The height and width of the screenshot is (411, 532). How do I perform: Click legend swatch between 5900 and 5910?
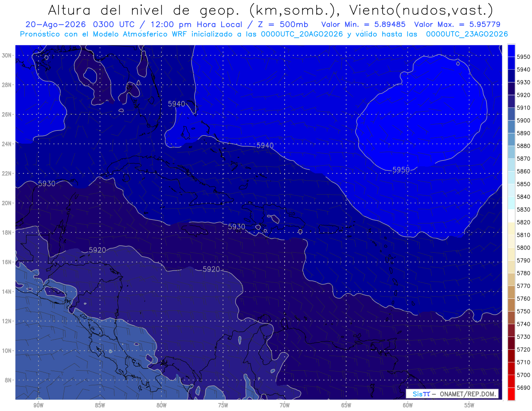pyautogui.click(x=511, y=114)
